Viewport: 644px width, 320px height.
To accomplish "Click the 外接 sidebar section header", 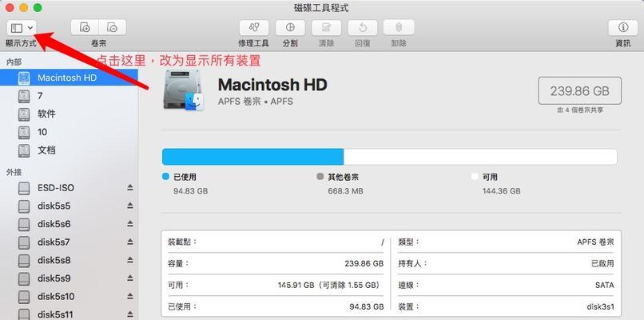I will pos(14,172).
